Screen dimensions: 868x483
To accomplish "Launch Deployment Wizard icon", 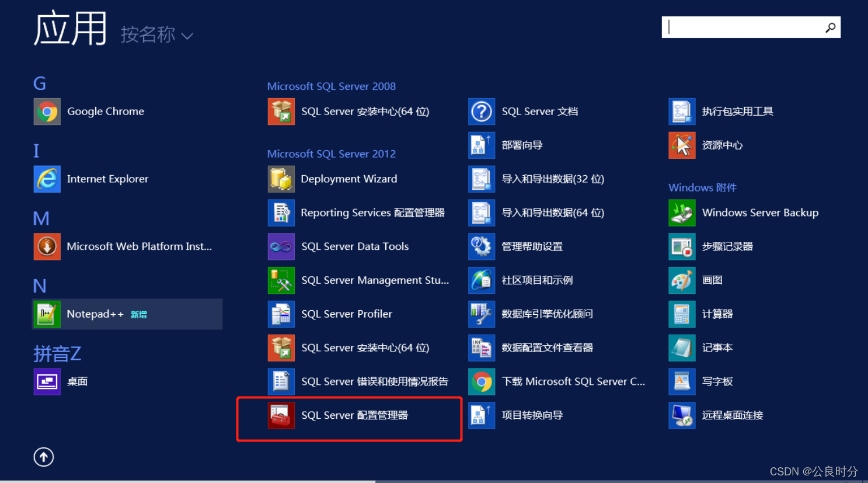I will coord(281,179).
